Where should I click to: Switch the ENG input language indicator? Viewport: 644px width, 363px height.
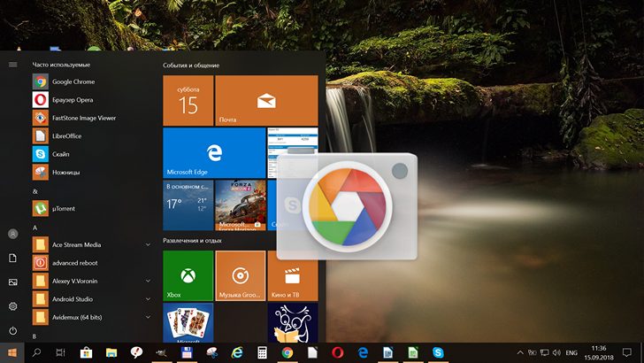click(x=571, y=352)
